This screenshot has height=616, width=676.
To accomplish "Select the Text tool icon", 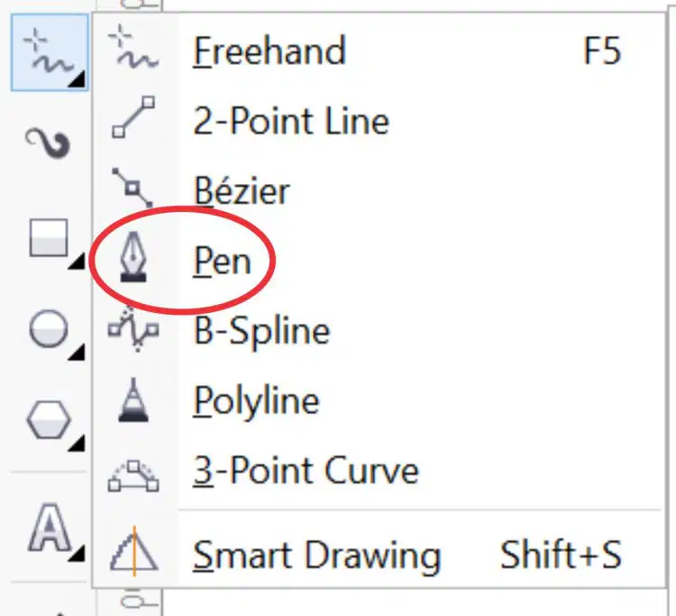I will (x=50, y=527).
